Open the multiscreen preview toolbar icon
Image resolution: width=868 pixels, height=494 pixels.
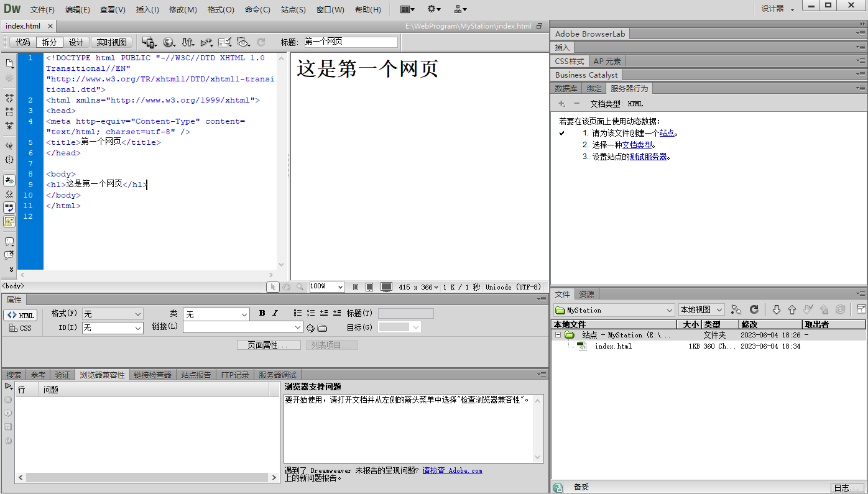pyautogui.click(x=149, y=42)
